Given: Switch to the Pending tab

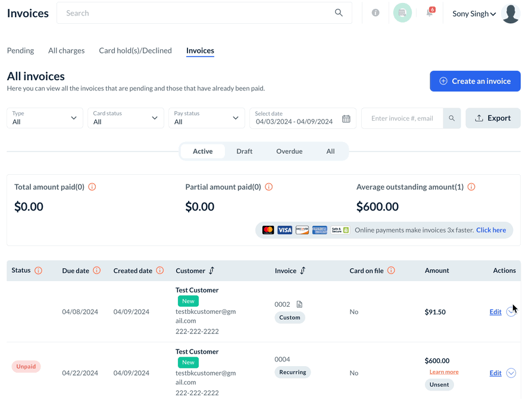Looking at the screenshot, I should coord(20,51).
